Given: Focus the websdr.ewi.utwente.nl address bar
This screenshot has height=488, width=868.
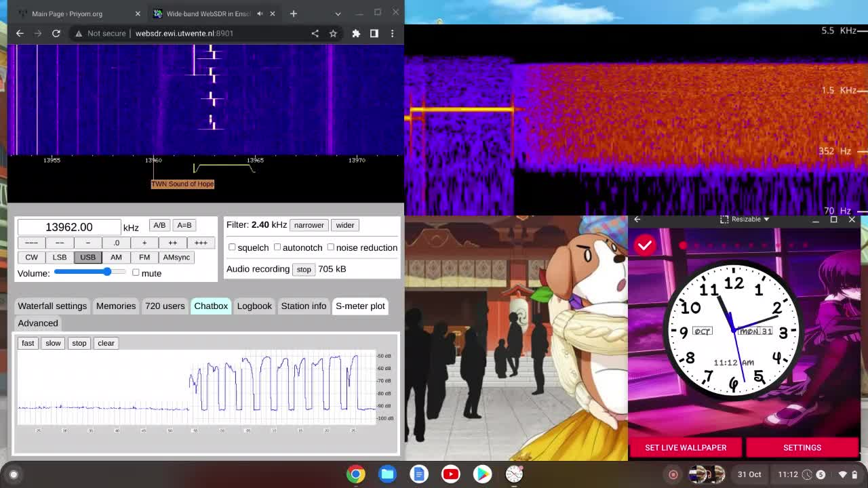Looking at the screenshot, I should tap(184, 33).
